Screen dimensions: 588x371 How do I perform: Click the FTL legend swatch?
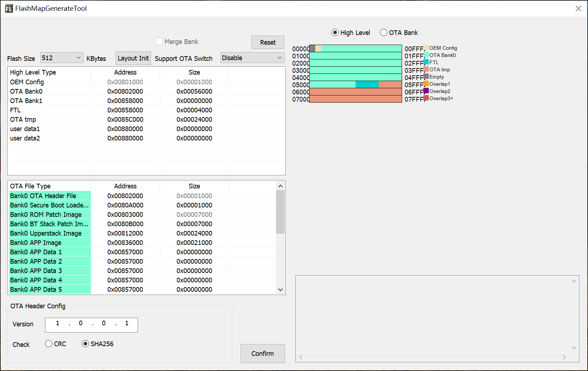click(x=426, y=62)
